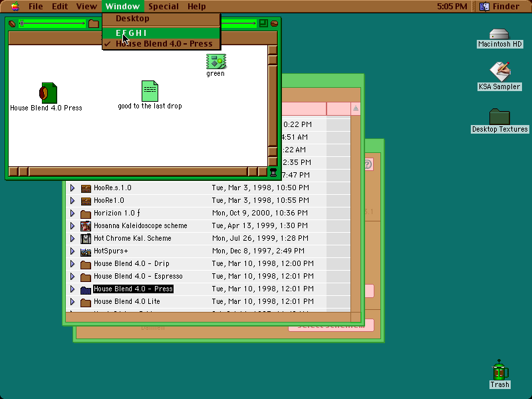Click the horizontal scrollbar thumb in front window

(138, 172)
